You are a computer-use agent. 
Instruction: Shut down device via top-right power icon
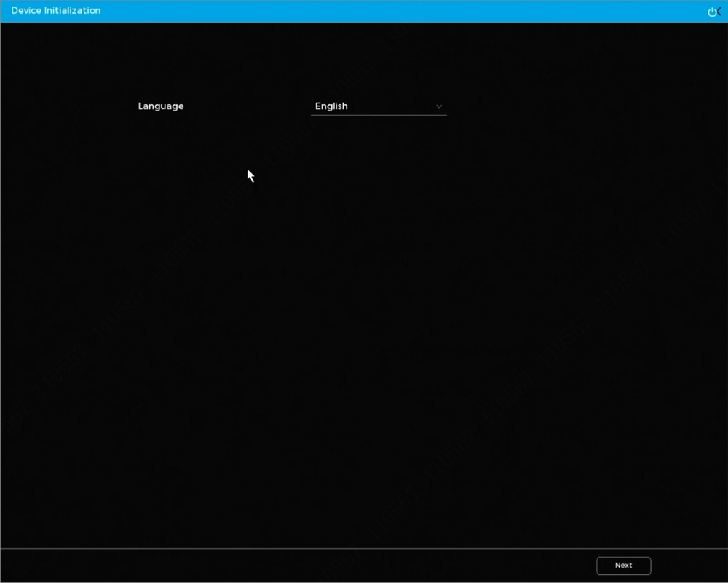713,12
